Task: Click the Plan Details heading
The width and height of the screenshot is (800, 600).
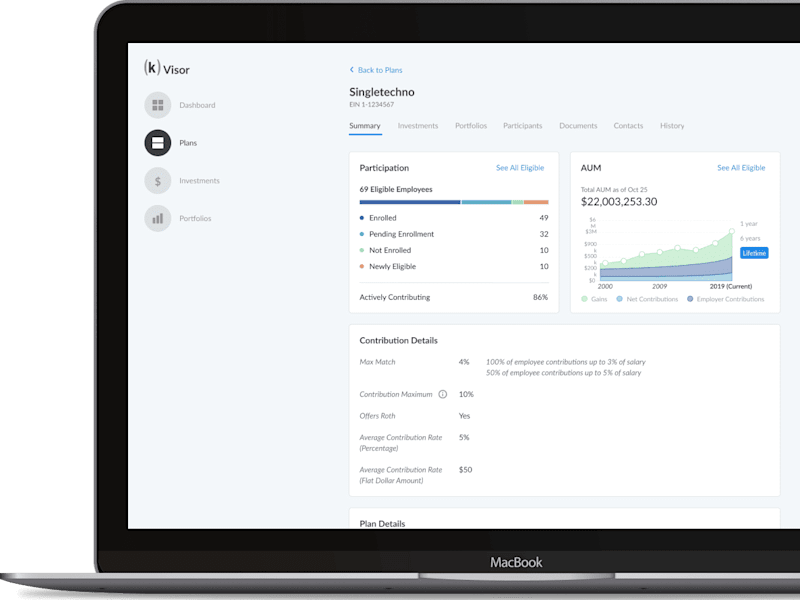Action: tap(382, 523)
